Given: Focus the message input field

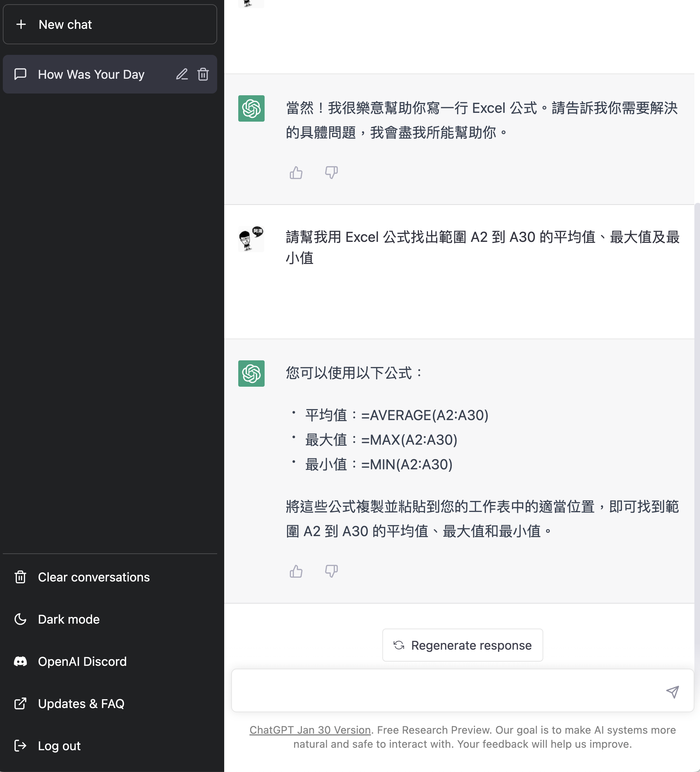Looking at the screenshot, I should click(448, 691).
